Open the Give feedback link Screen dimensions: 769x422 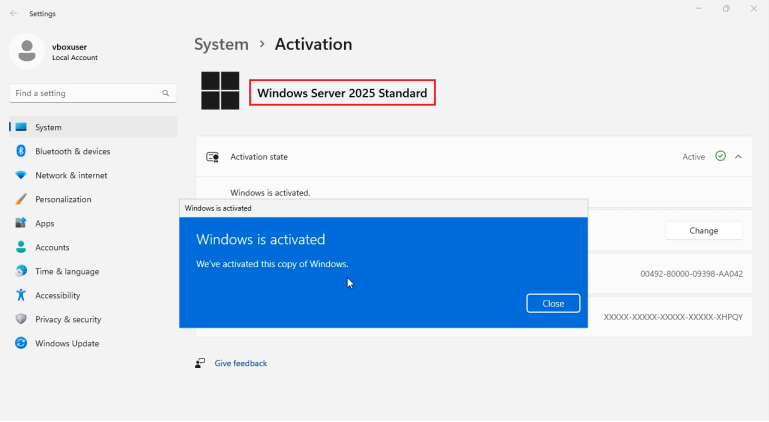pos(240,363)
